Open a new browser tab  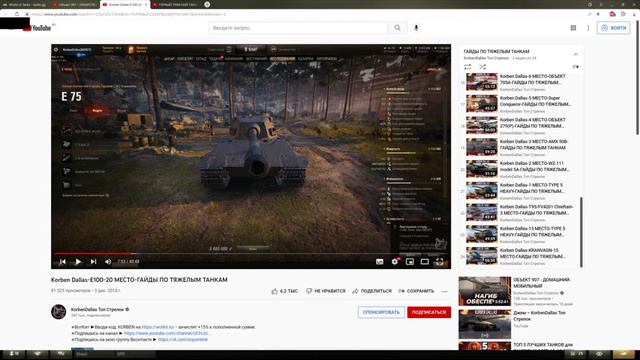(x=207, y=4)
